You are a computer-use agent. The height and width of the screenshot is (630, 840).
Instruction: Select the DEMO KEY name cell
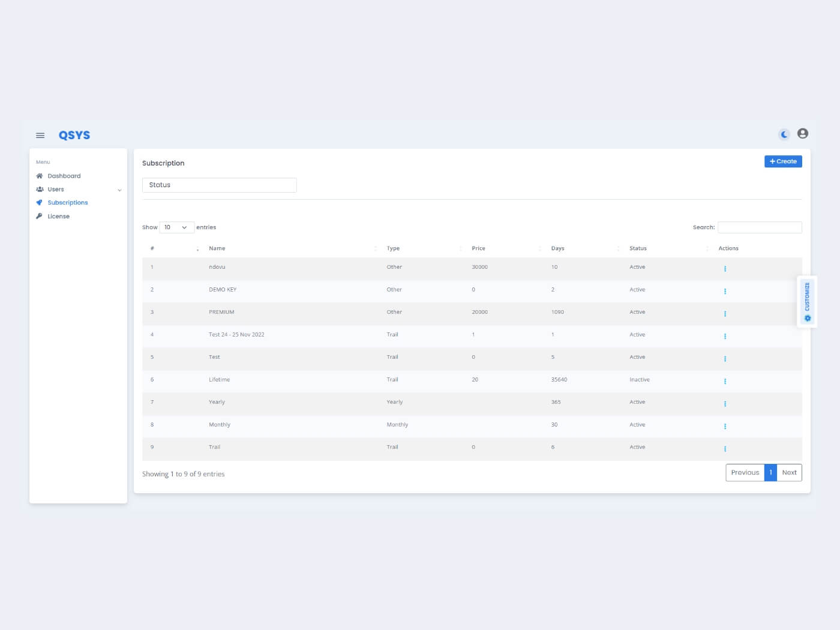click(223, 290)
